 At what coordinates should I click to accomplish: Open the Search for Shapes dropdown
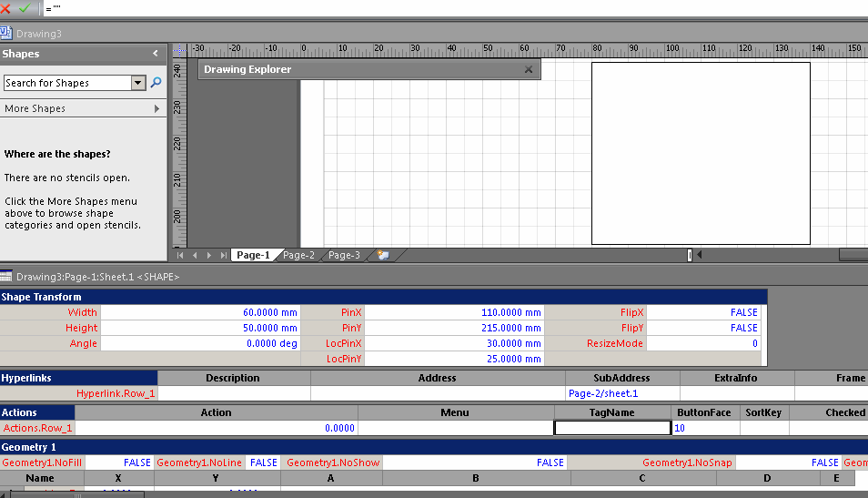coord(138,83)
